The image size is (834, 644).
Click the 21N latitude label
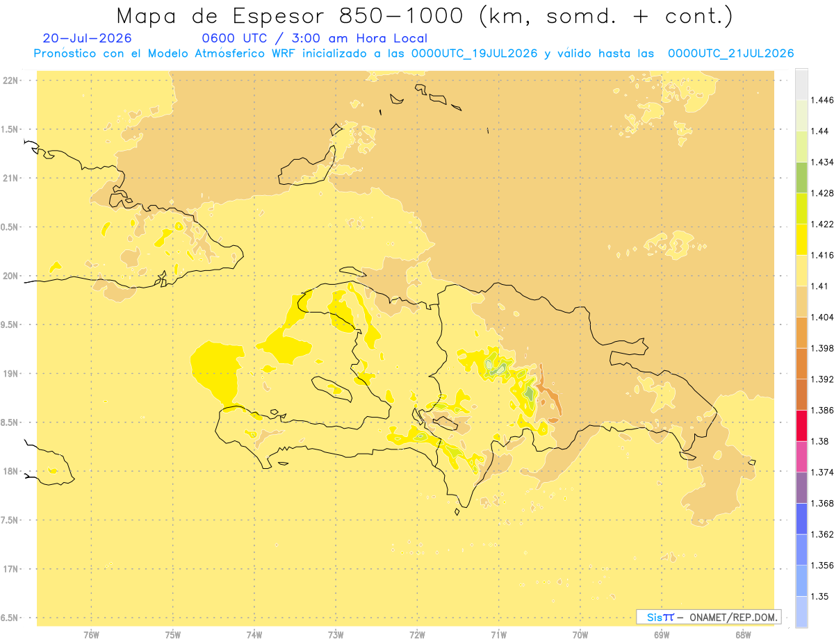tap(12, 179)
